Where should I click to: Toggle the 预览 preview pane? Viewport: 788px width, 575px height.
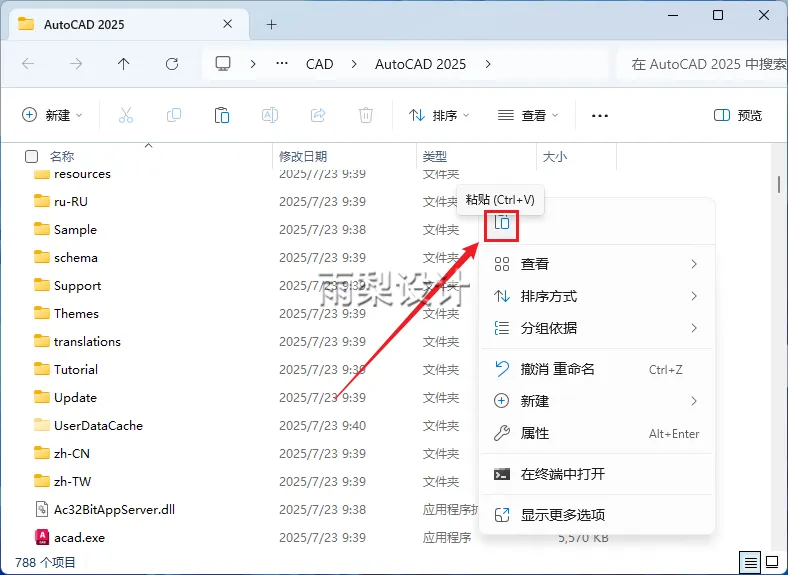coord(738,115)
